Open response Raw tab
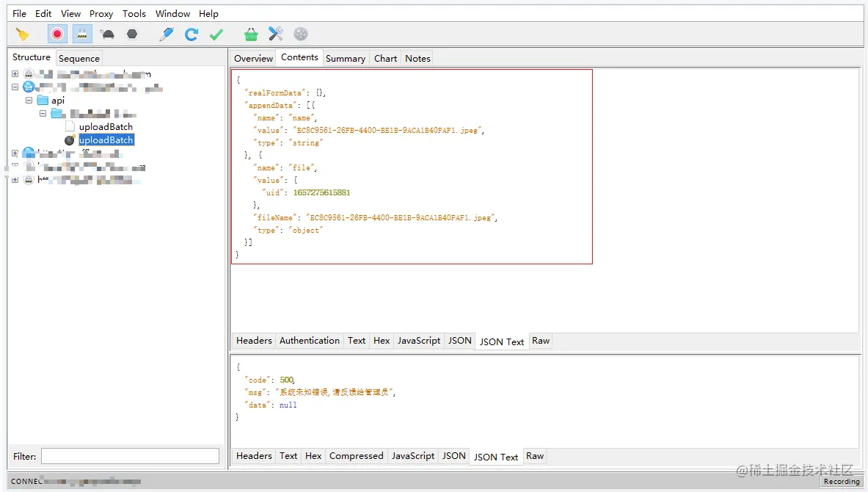Image resolution: width=868 pixels, height=492 pixels. pyautogui.click(x=535, y=456)
